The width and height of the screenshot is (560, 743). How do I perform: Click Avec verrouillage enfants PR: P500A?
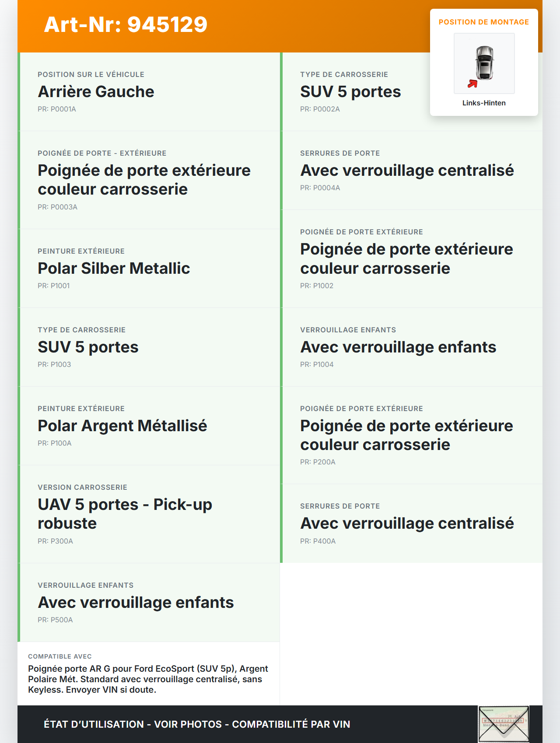(x=136, y=602)
